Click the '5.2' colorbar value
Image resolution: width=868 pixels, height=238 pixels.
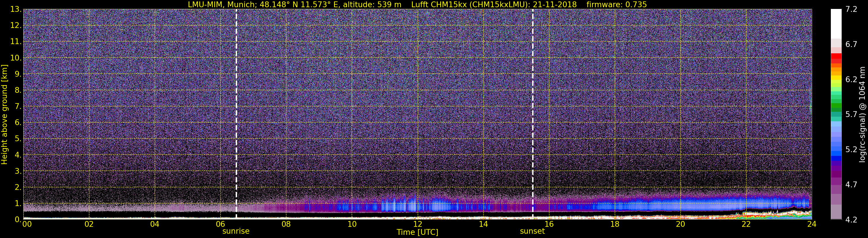coord(851,150)
